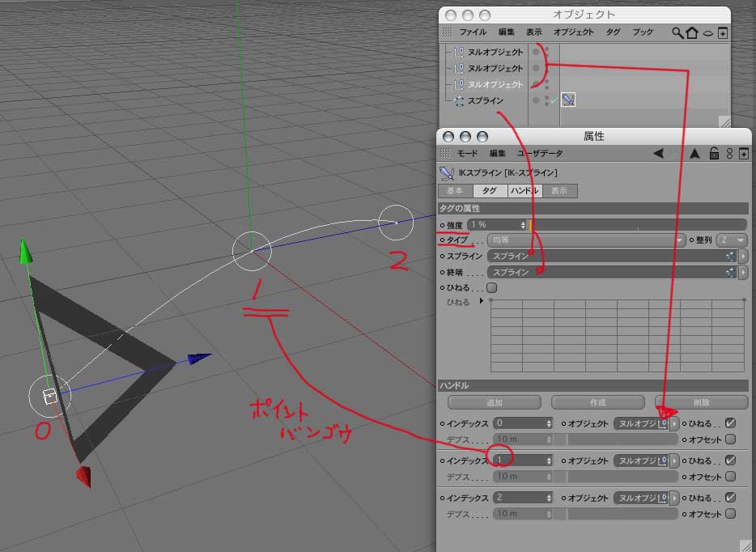Enable オフセット for インデックス 0 handle
This screenshot has height=552, width=756.
tap(730, 439)
